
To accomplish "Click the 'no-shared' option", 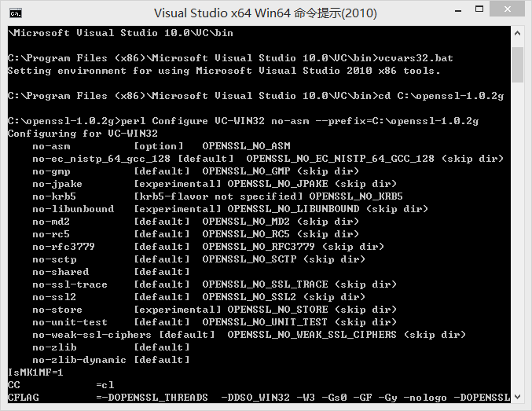I will 61,272.
